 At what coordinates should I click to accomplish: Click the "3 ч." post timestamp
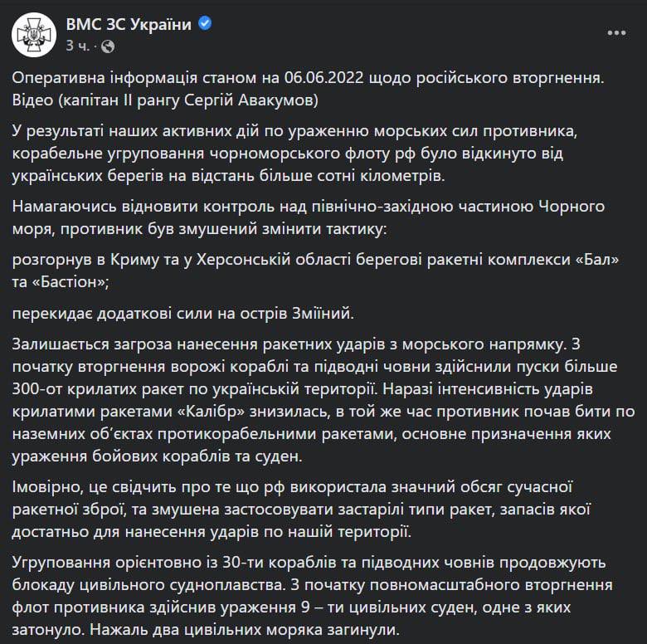[77, 45]
